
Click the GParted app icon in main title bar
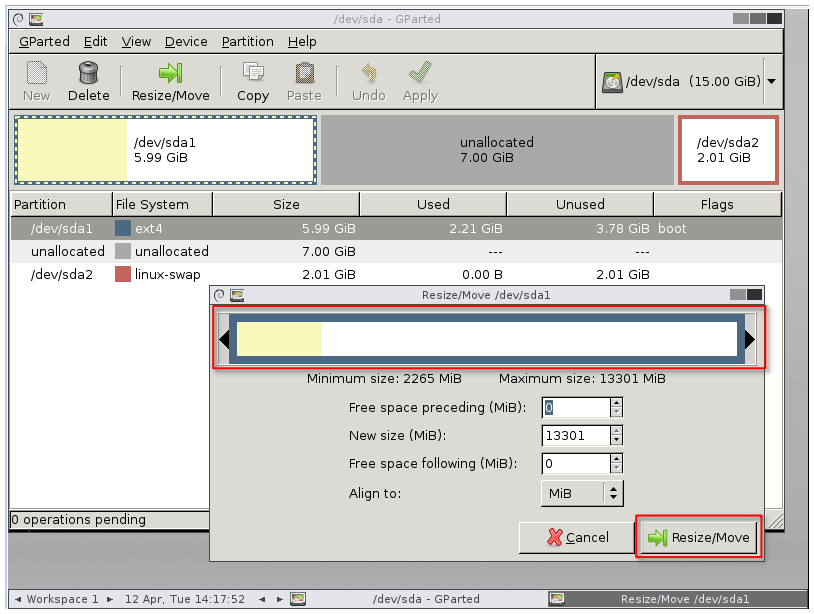click(x=36, y=19)
